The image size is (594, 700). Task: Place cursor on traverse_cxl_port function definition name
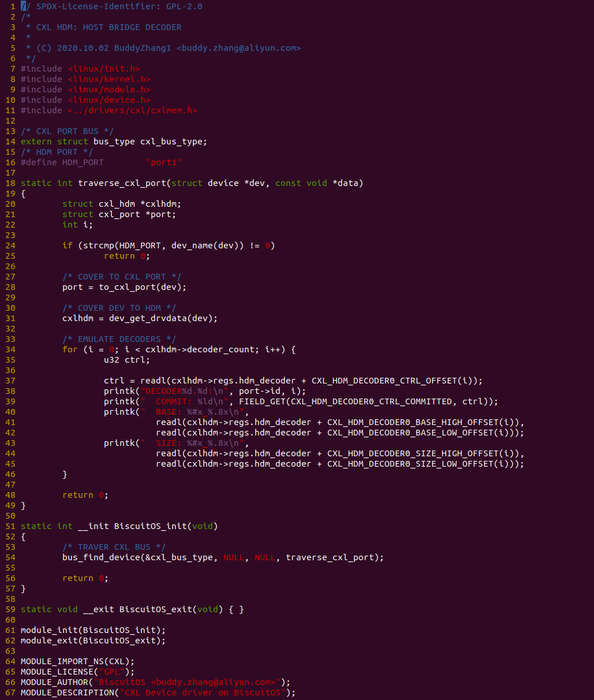pyautogui.click(x=122, y=183)
